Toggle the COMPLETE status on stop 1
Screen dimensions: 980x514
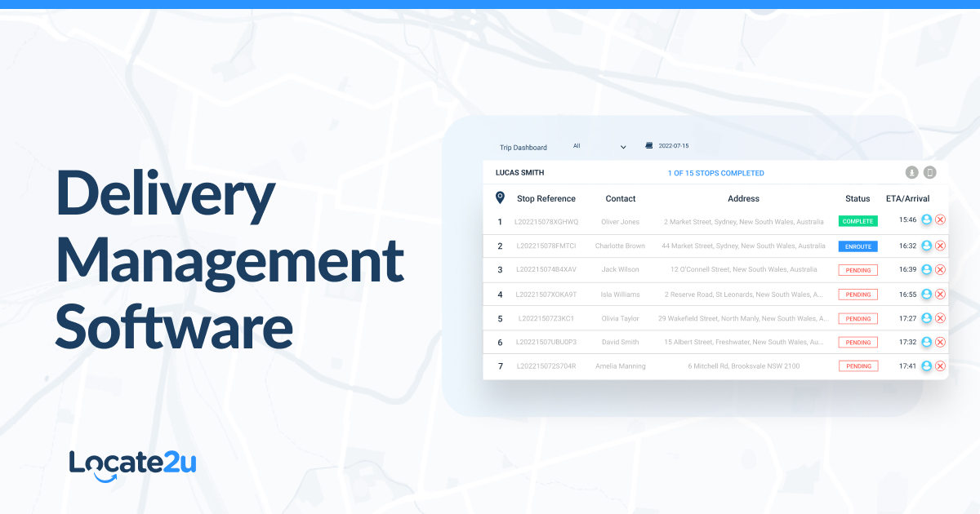(857, 220)
